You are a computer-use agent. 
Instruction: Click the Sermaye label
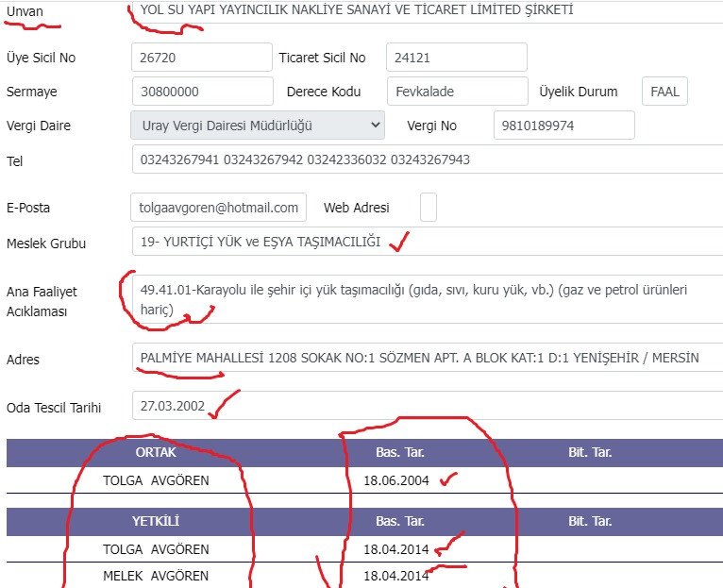coord(32,92)
